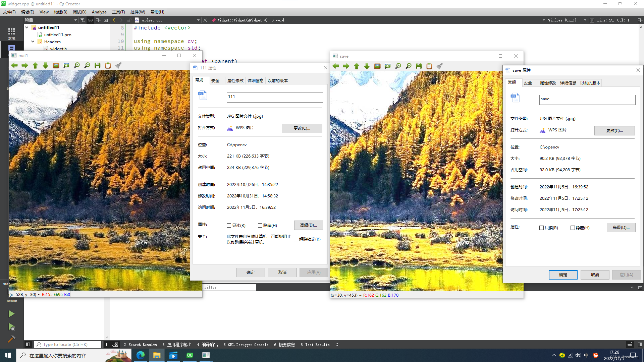Pan right arrow in mat1 window

(25, 65)
